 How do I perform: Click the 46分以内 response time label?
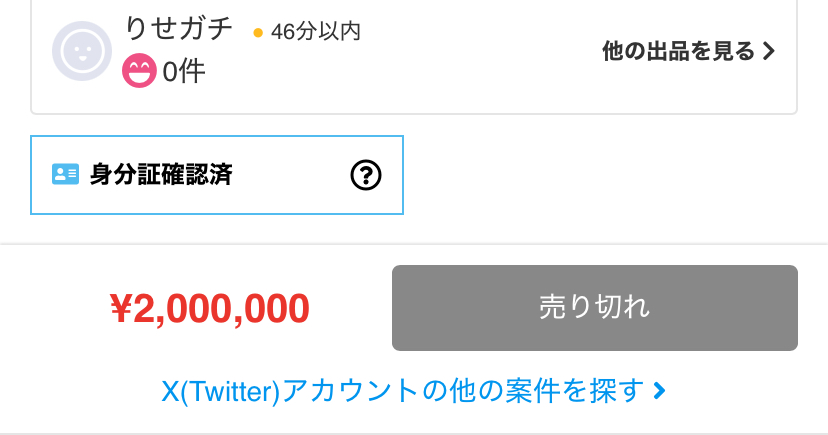315,32
